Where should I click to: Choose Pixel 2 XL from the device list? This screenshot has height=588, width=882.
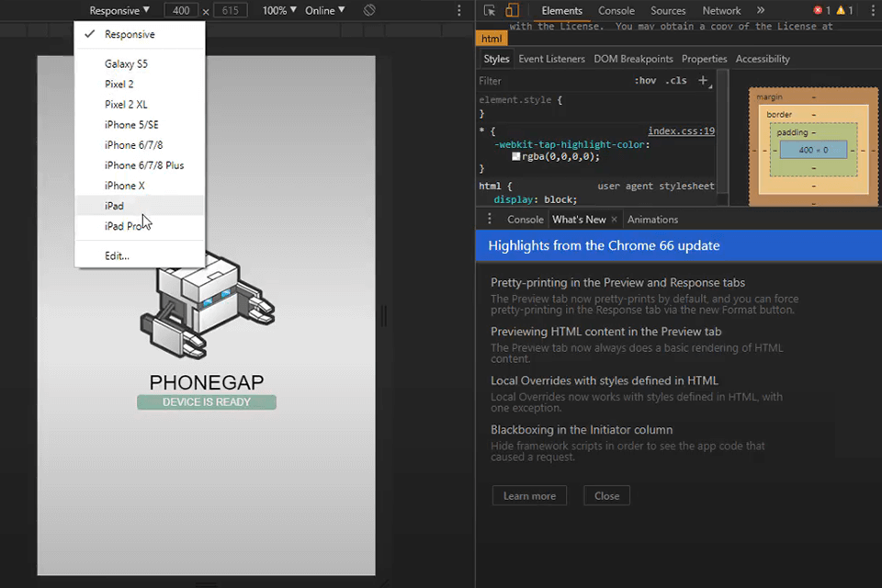pyautogui.click(x=140, y=104)
